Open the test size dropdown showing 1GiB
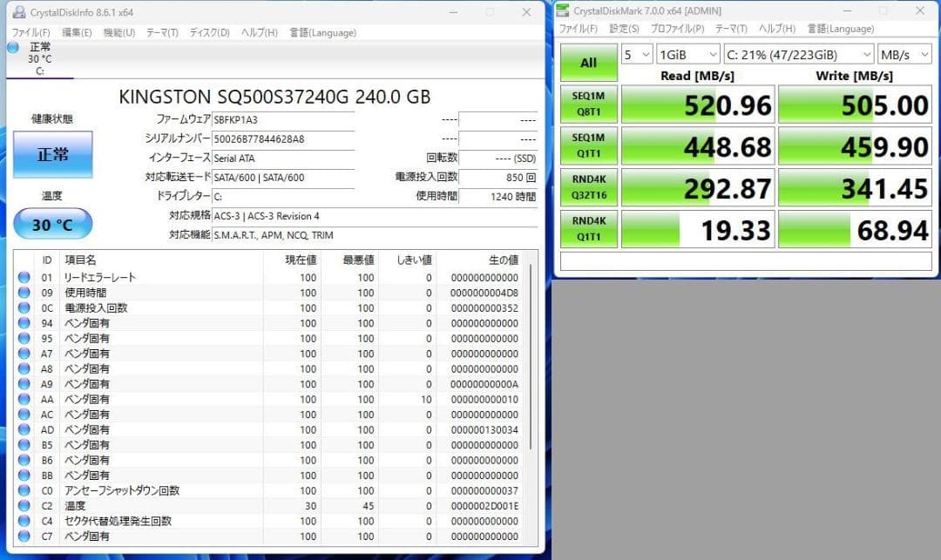The height and width of the screenshot is (560, 941). pyautogui.click(x=688, y=54)
